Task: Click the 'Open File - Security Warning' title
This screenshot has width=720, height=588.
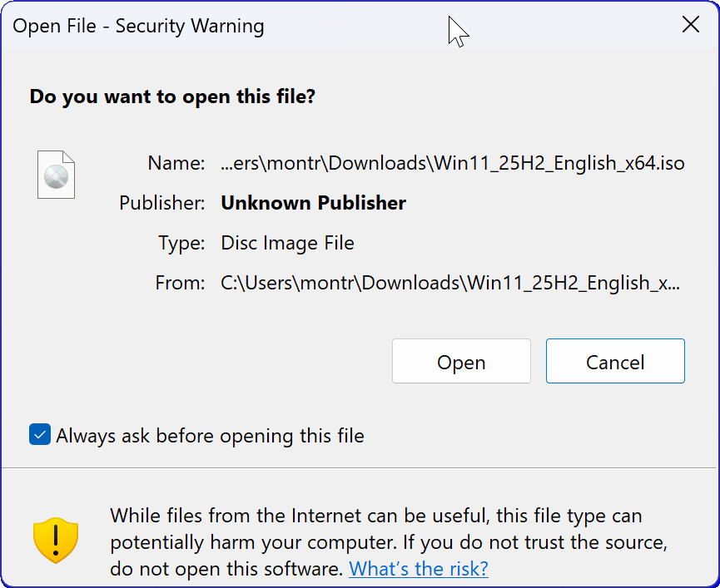Action: coord(138,26)
